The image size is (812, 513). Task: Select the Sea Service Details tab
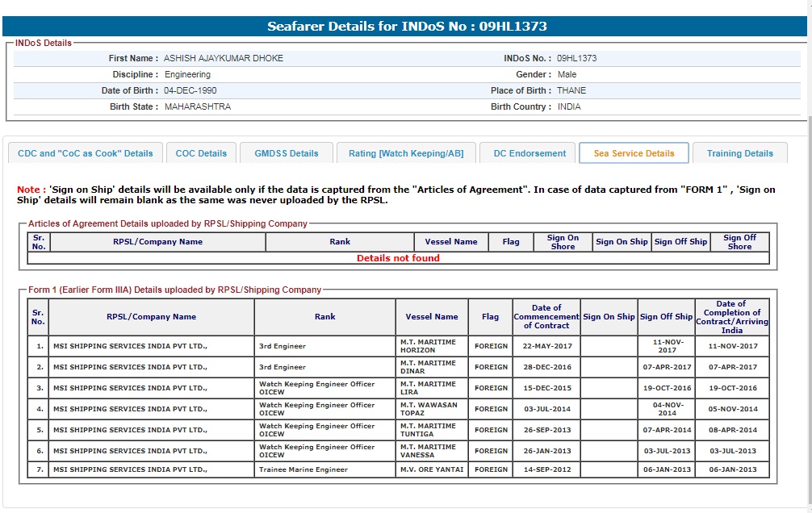(x=634, y=153)
